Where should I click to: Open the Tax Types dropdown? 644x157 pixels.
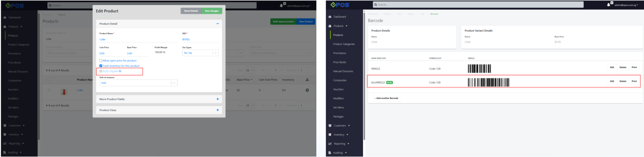(x=200, y=53)
